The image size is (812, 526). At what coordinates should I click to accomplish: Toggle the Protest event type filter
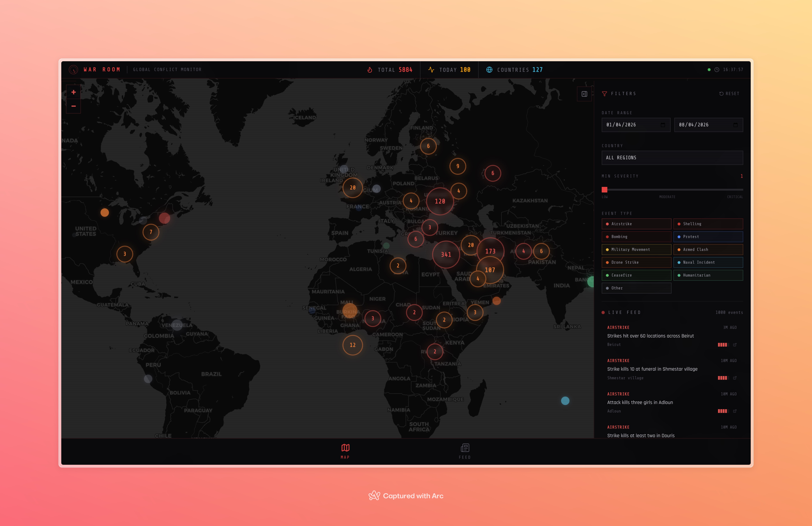(708, 237)
